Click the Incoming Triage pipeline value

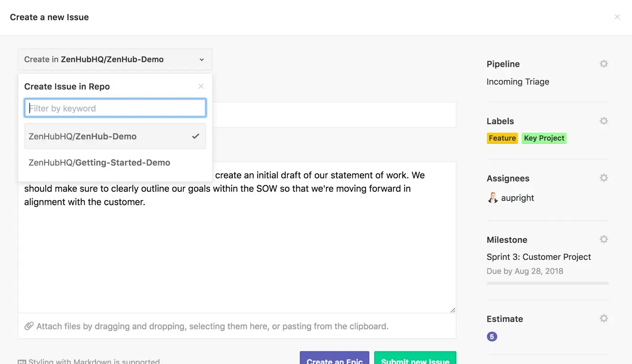click(x=518, y=82)
